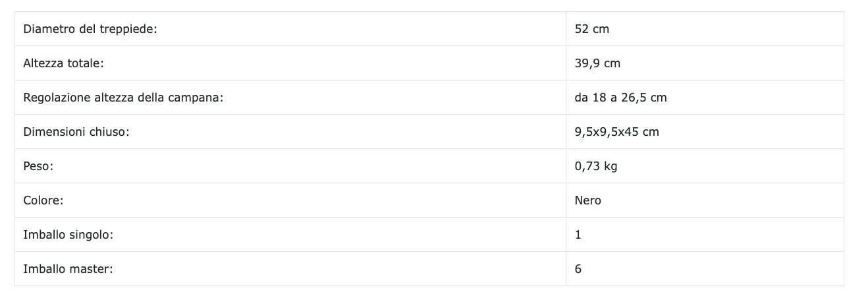Select the Imballo singolo value 1
The image size is (868, 300).
(x=578, y=235)
